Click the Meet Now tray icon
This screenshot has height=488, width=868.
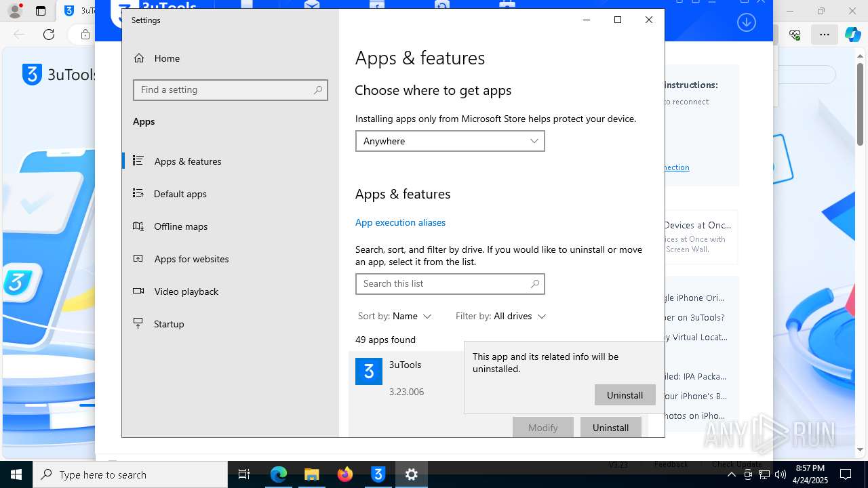[x=747, y=474]
